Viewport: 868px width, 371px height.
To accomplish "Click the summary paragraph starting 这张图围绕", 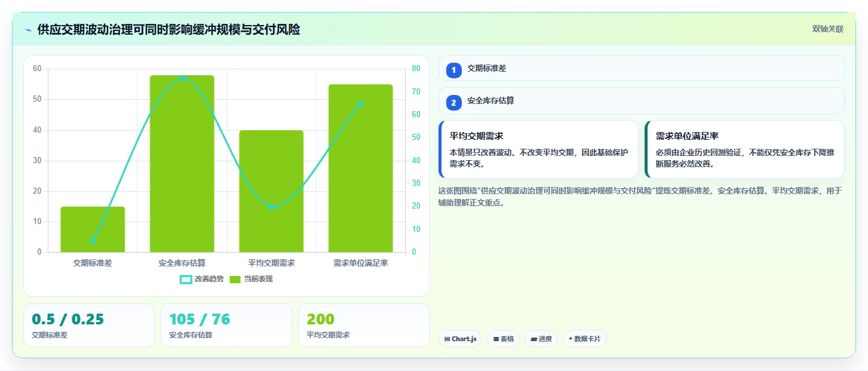I will click(640, 197).
